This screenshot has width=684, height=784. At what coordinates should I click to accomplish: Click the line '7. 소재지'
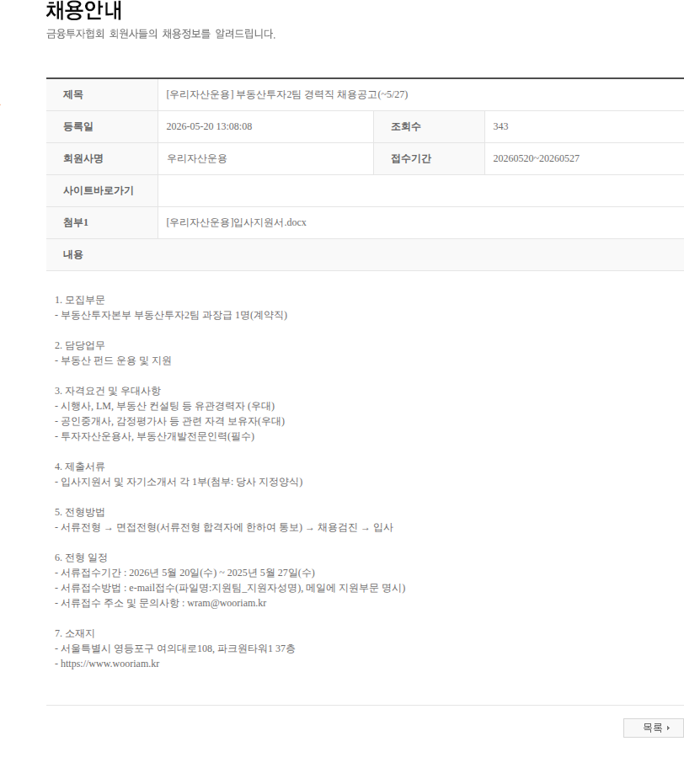[x=74, y=633]
